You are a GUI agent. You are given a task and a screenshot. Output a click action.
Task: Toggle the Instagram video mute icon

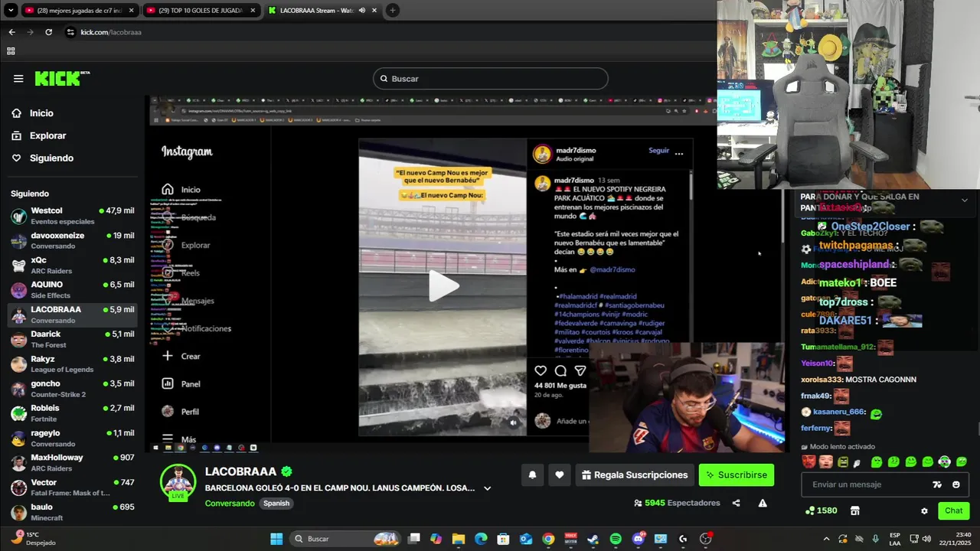tap(514, 422)
